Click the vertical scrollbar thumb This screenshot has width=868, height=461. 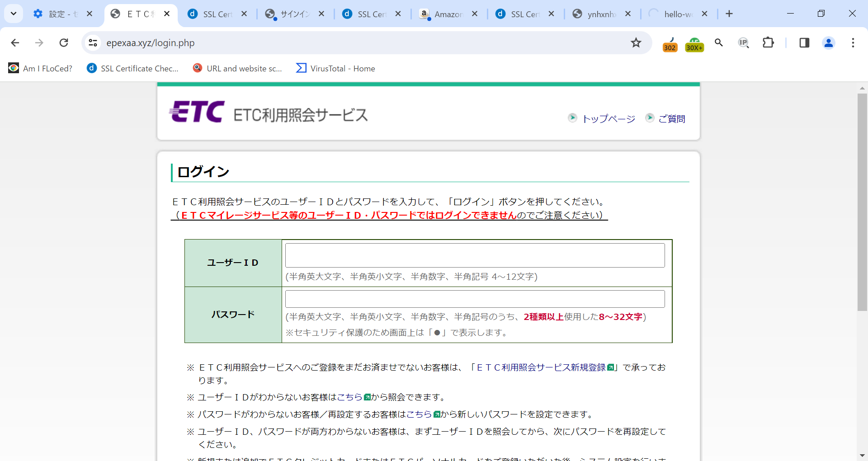tap(862, 202)
